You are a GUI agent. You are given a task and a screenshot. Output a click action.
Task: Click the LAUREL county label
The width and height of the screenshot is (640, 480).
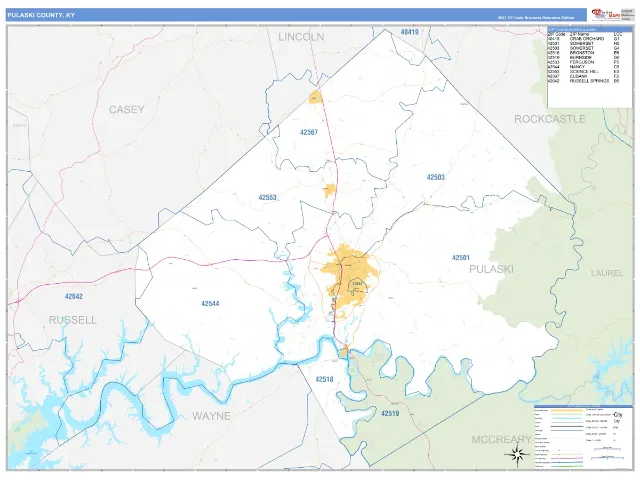click(x=607, y=273)
